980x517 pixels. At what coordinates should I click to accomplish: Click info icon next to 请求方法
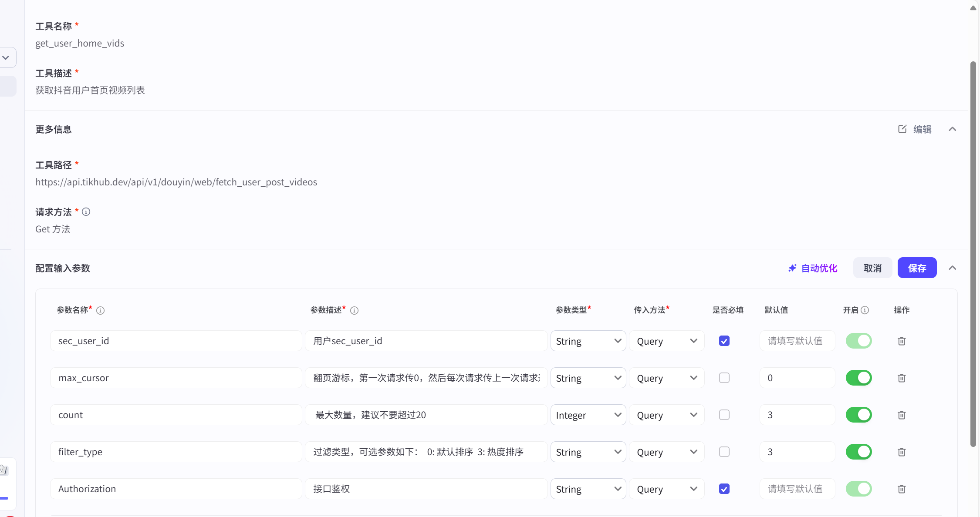(x=86, y=212)
